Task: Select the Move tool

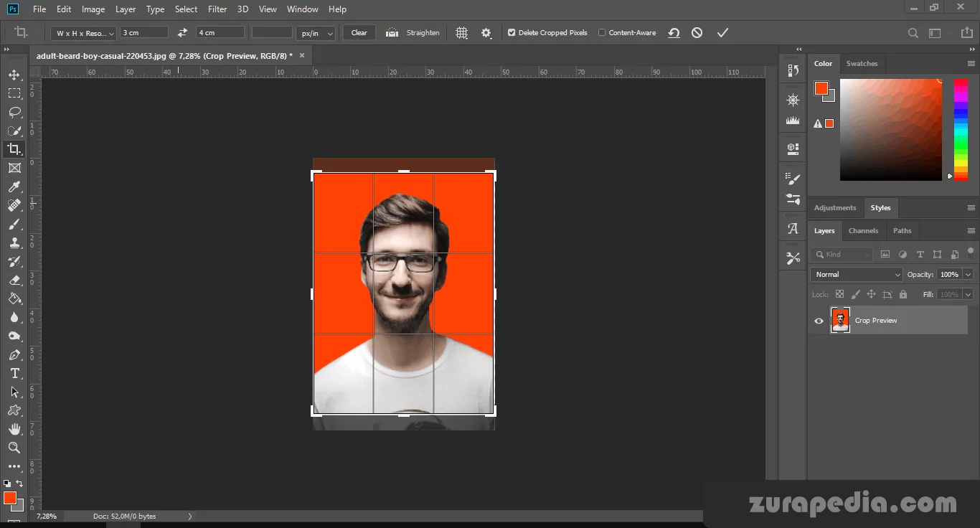Action: [x=14, y=75]
